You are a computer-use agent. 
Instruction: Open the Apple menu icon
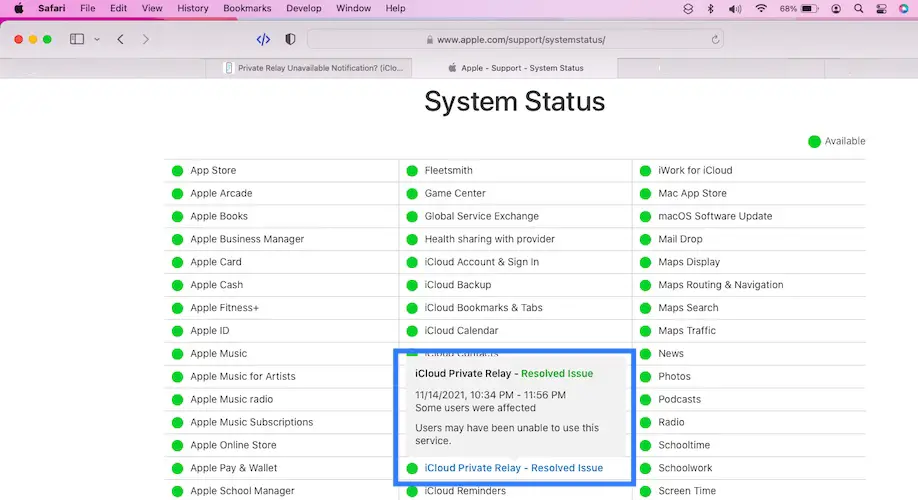18,8
